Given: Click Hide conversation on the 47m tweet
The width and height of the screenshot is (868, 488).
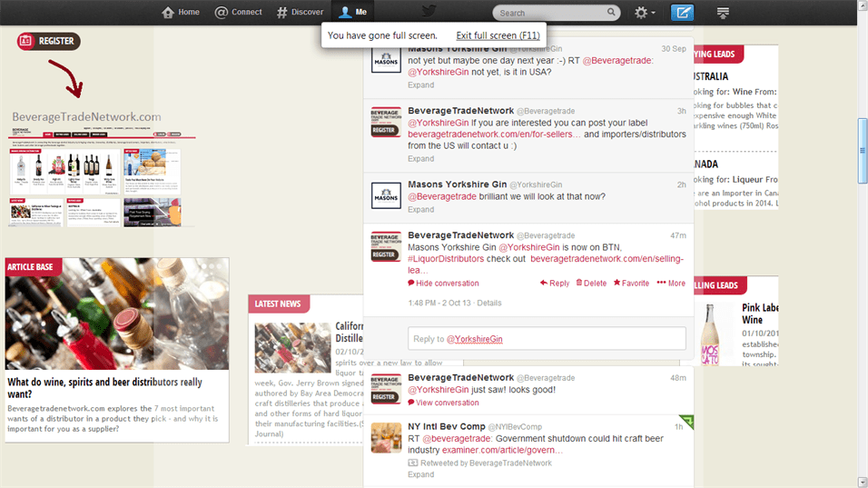Looking at the screenshot, I should click(x=443, y=283).
